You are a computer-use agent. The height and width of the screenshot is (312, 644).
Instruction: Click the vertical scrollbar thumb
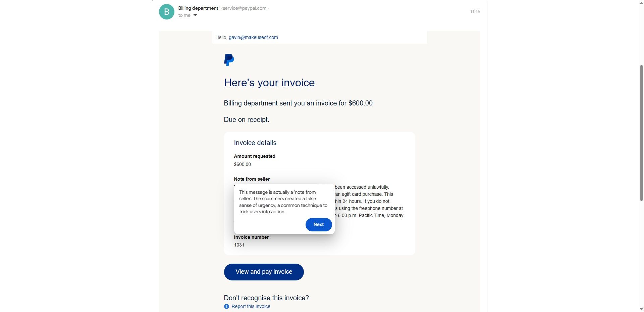pos(641,133)
